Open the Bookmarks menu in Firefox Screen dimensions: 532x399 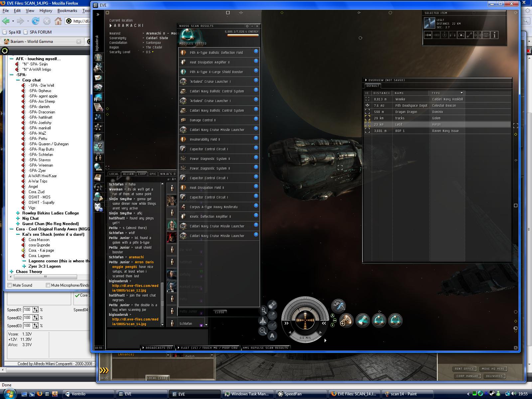(x=67, y=11)
